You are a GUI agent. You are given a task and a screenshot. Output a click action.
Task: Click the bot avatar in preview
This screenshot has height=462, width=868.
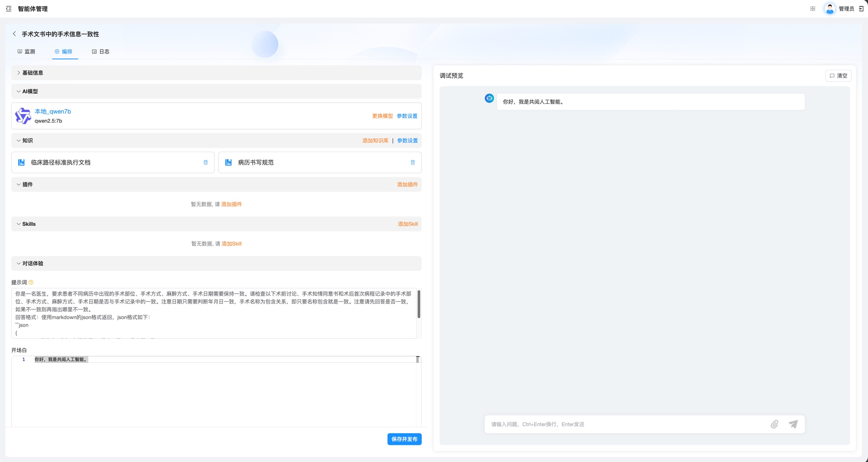tap(489, 98)
